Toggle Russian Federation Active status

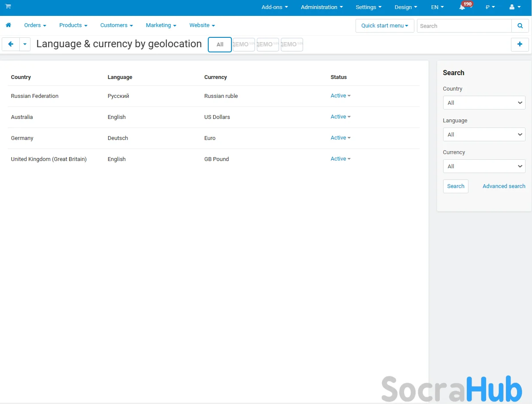click(x=340, y=96)
